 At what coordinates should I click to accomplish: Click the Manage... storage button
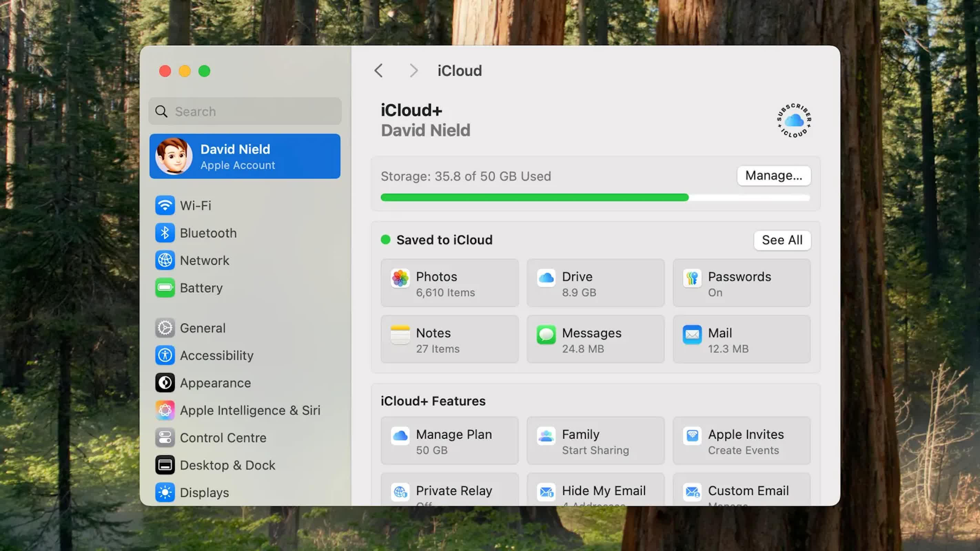(x=774, y=176)
